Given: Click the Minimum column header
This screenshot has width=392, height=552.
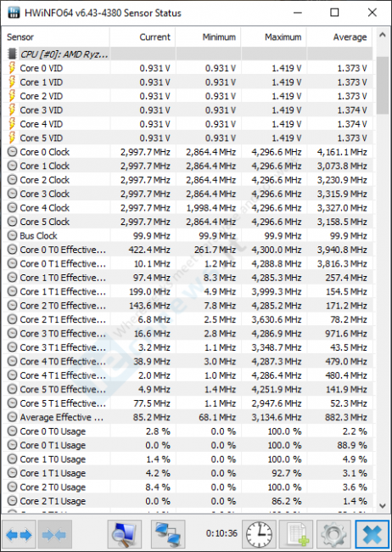Looking at the screenshot, I should click(209, 37).
